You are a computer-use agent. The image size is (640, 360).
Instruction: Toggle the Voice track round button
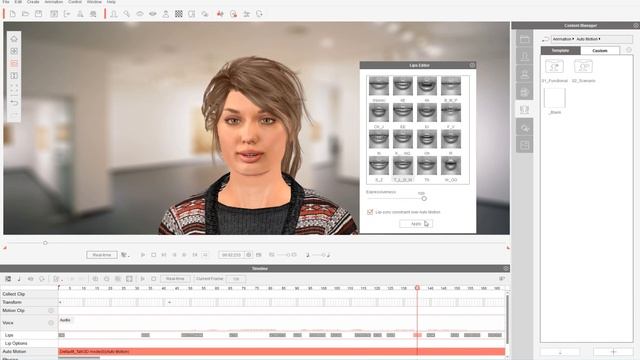click(51, 323)
